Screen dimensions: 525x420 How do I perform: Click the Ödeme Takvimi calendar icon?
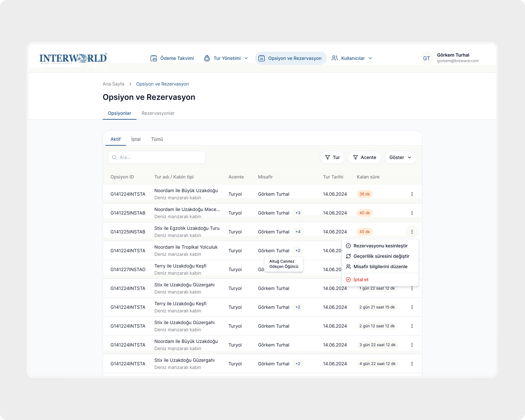(154, 58)
